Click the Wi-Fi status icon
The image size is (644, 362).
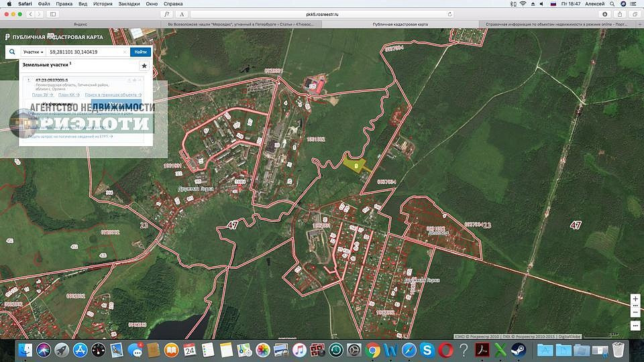click(523, 4)
